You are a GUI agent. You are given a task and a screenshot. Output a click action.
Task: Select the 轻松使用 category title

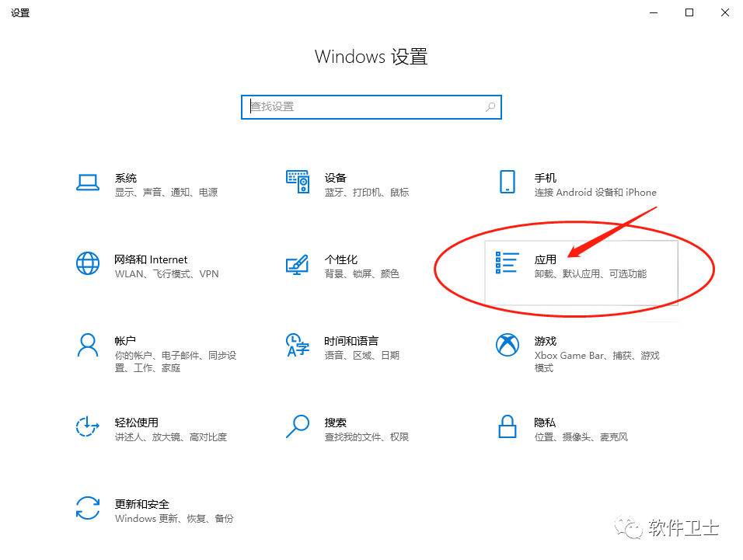(x=137, y=423)
